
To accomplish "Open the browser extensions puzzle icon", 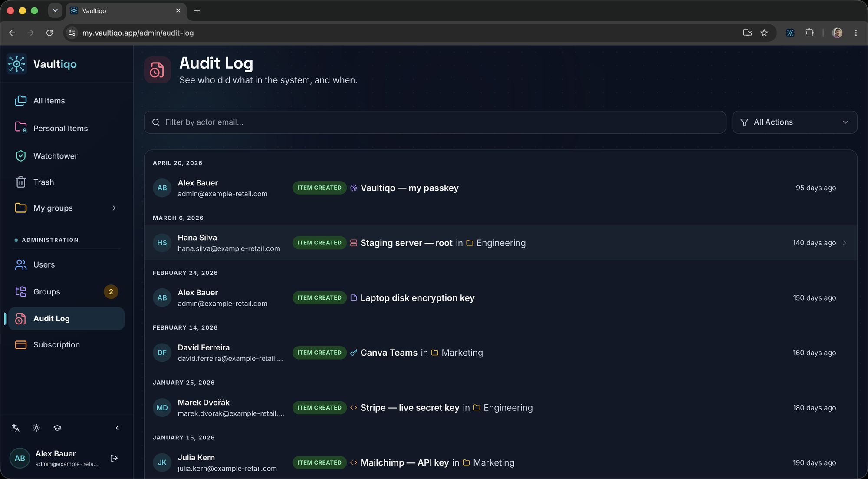I will click(809, 33).
